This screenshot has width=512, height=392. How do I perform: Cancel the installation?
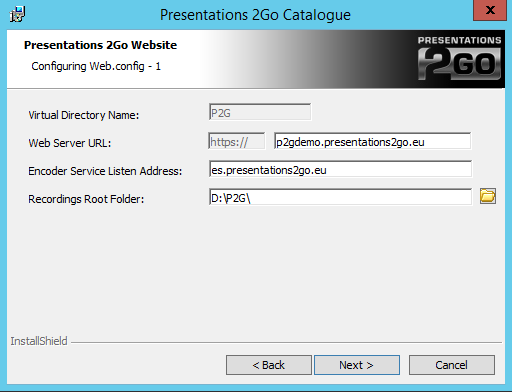(x=452, y=365)
